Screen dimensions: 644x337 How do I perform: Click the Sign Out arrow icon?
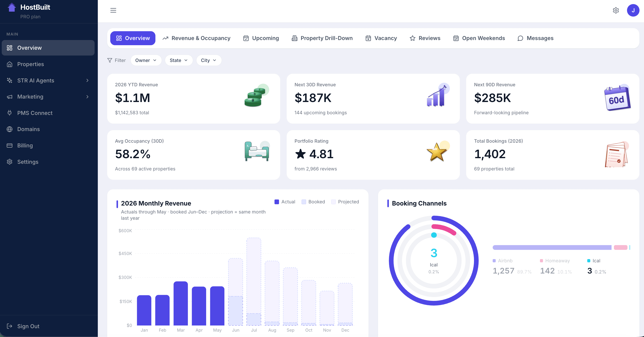click(9, 326)
